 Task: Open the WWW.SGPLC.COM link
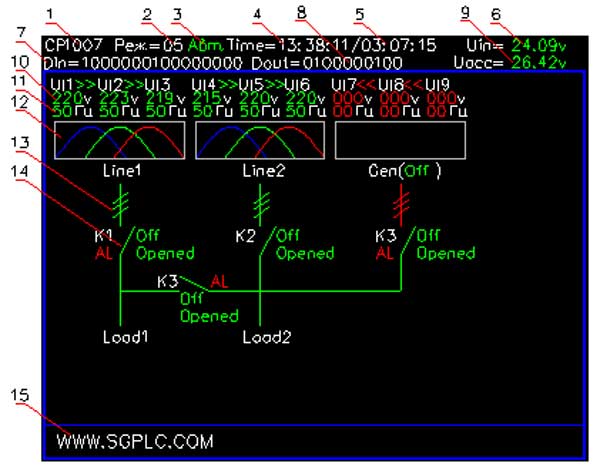[x=135, y=441]
